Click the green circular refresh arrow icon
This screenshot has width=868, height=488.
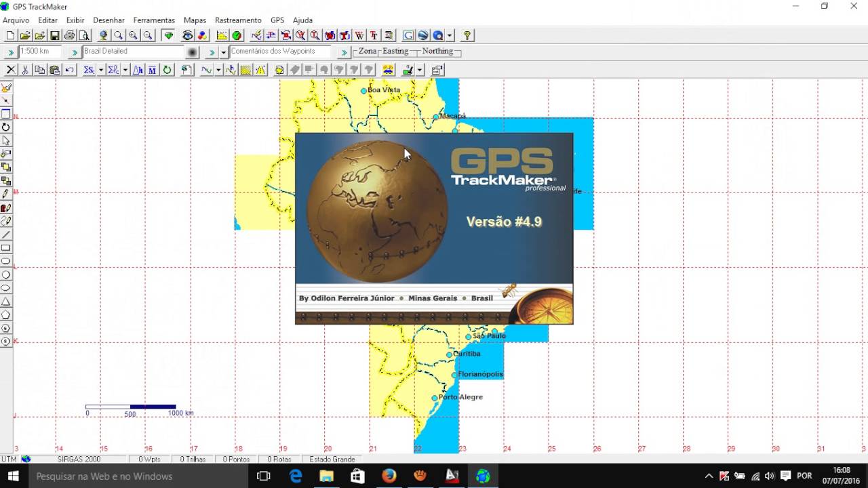[167, 70]
